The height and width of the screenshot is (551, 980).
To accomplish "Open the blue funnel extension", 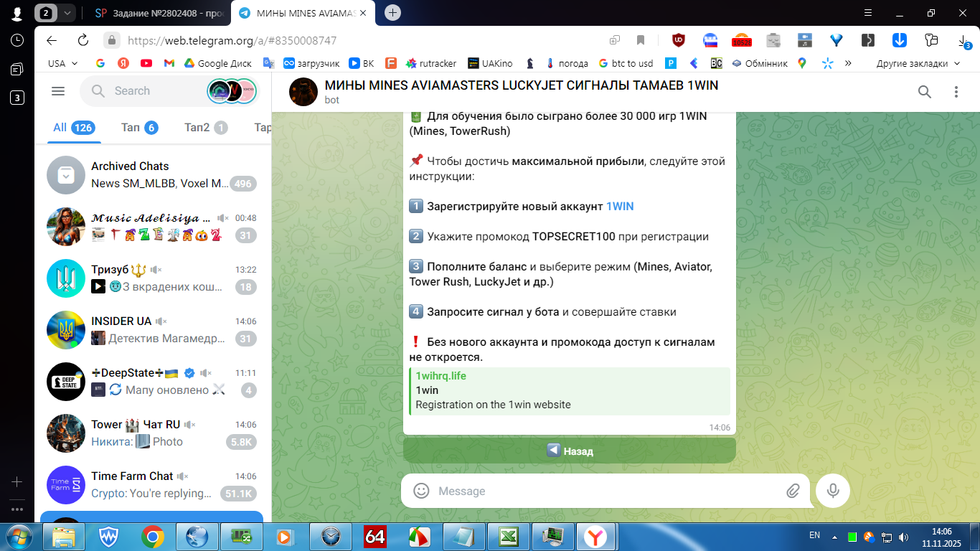I will [837, 40].
